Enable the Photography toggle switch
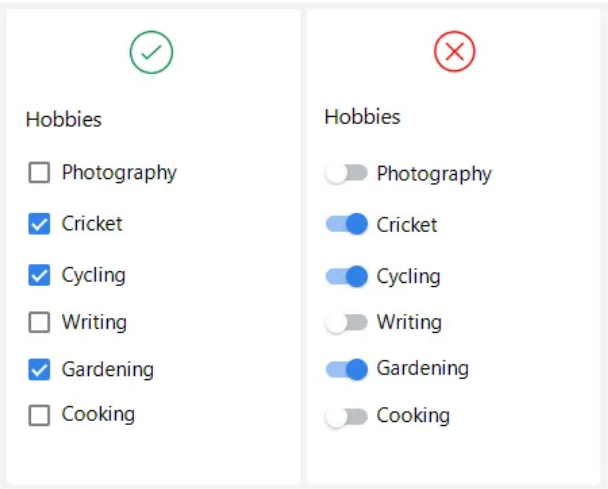The width and height of the screenshot is (608, 489). pyautogui.click(x=346, y=173)
